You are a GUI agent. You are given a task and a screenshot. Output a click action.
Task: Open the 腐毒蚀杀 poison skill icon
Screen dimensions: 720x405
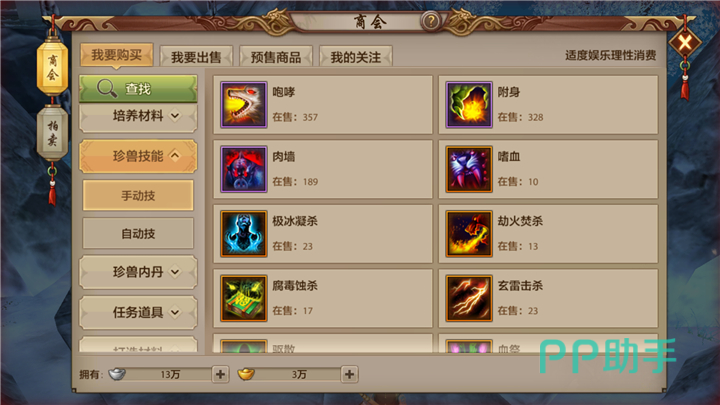(x=243, y=298)
